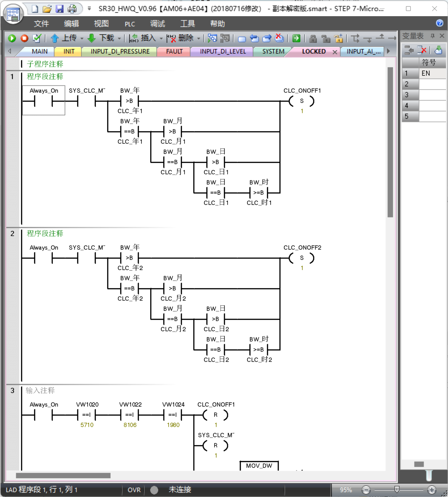Click the zoom slider handle
Image resolution: width=448 pixels, height=497 pixels.
coord(397,489)
